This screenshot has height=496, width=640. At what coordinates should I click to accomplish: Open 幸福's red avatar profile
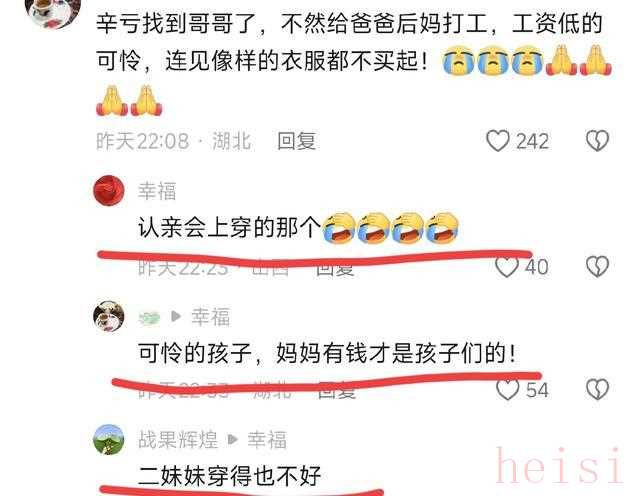coord(109,191)
